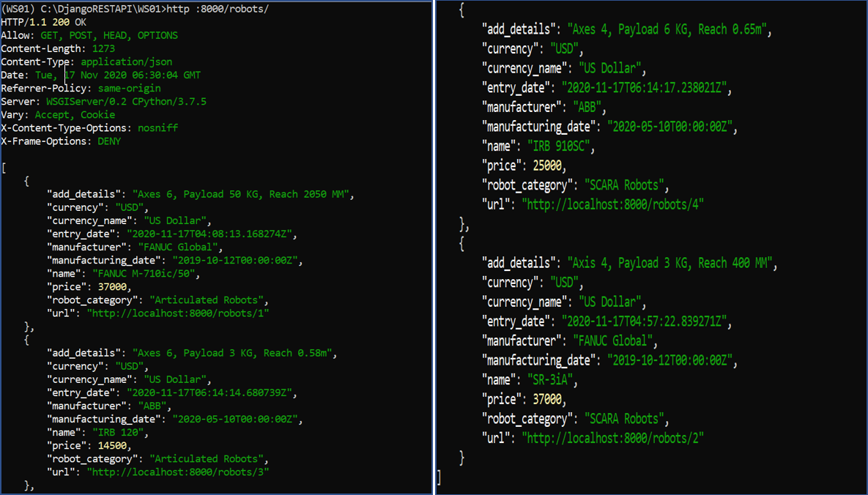The height and width of the screenshot is (495, 868).
Task: Click the Content-Type value application/json
Action: click(x=126, y=62)
